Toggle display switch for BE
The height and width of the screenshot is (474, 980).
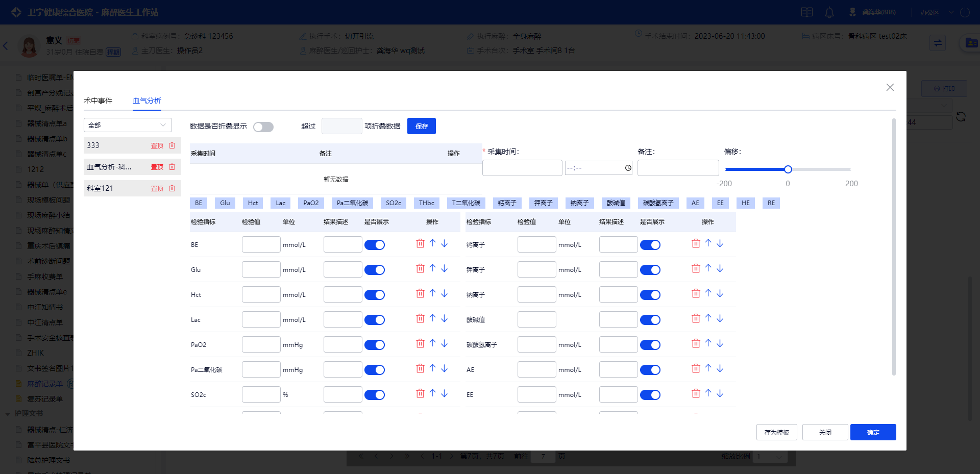[x=375, y=245]
